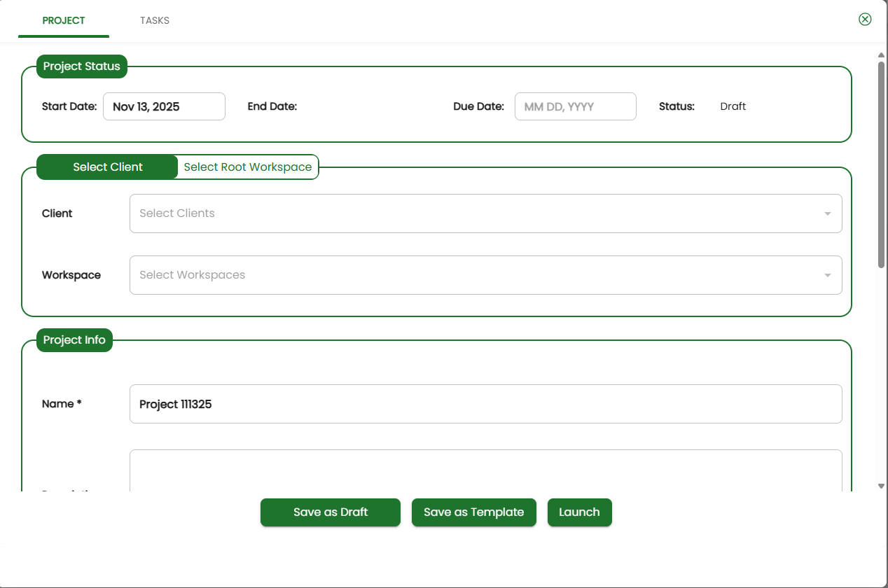Click the Name field containing Project 111325
This screenshot has width=888, height=588.
click(485, 404)
